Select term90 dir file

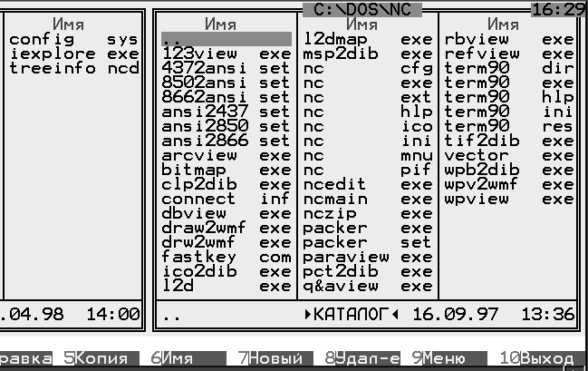pos(509,68)
